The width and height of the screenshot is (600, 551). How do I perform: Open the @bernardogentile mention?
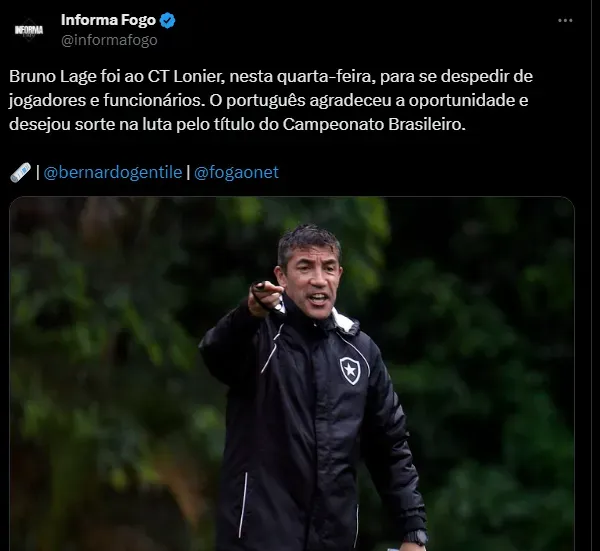click(112, 172)
